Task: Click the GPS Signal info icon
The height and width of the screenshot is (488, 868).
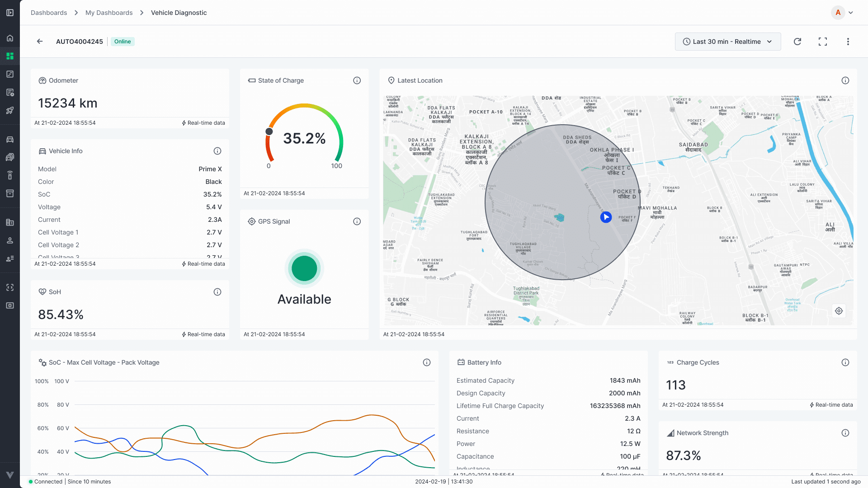Action: (357, 221)
